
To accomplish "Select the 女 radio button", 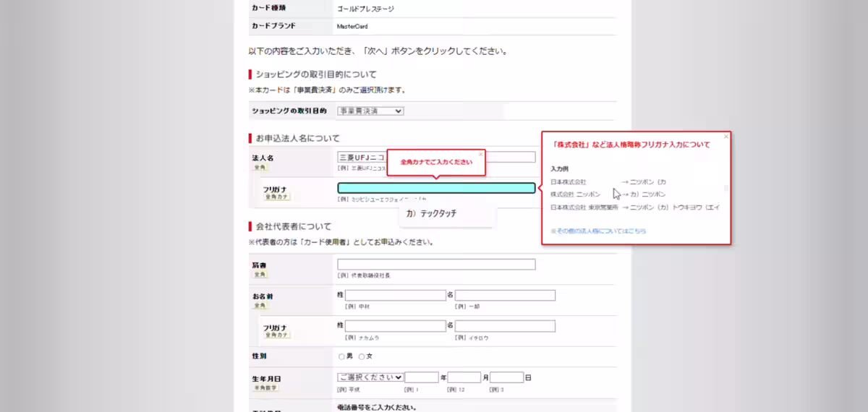I will pyautogui.click(x=362, y=356).
